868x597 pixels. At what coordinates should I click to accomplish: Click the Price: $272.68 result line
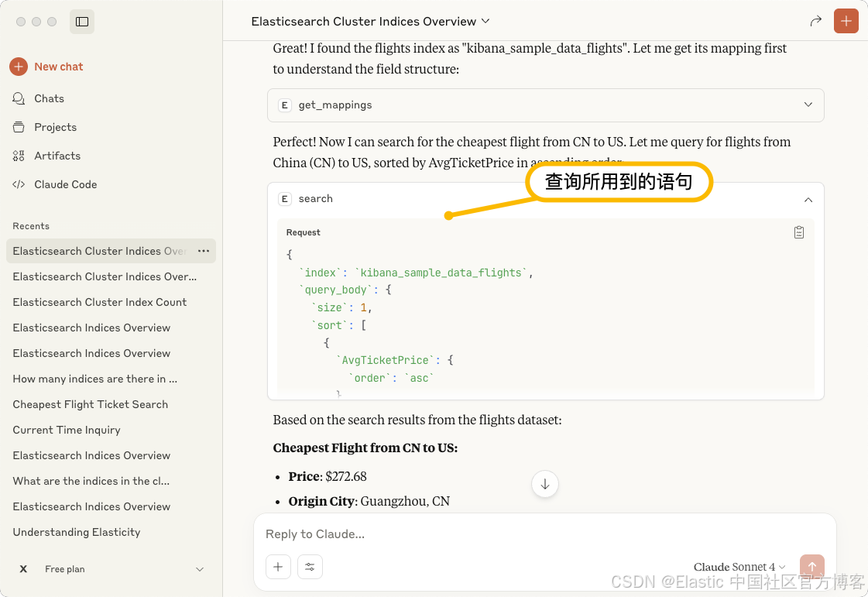tap(328, 476)
